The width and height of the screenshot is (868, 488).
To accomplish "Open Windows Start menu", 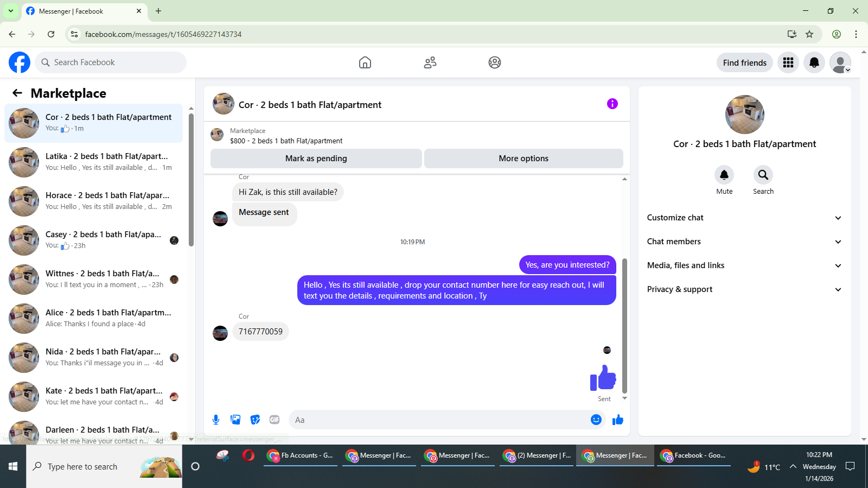I will [13, 466].
